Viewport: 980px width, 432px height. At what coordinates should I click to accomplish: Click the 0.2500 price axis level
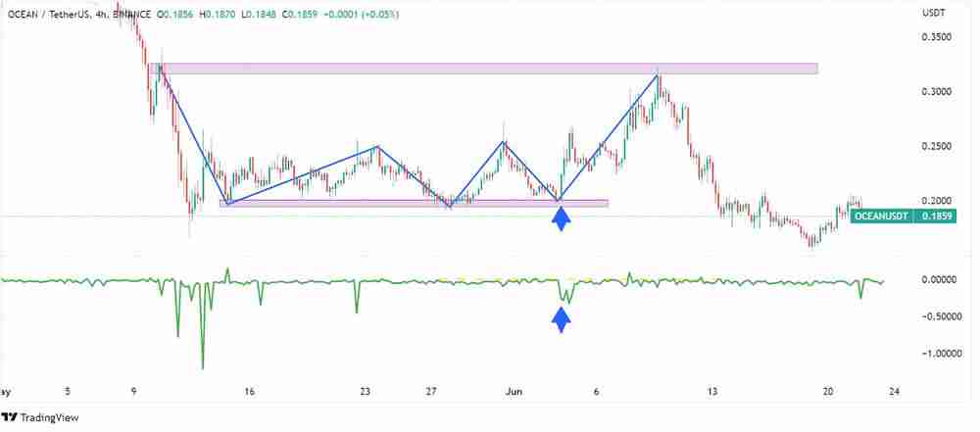tap(936, 146)
